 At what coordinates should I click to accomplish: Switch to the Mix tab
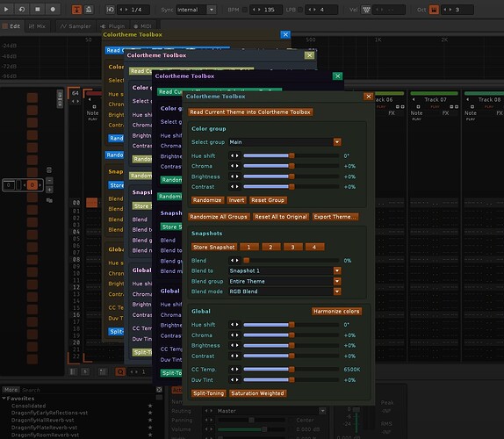pyautogui.click(x=37, y=26)
